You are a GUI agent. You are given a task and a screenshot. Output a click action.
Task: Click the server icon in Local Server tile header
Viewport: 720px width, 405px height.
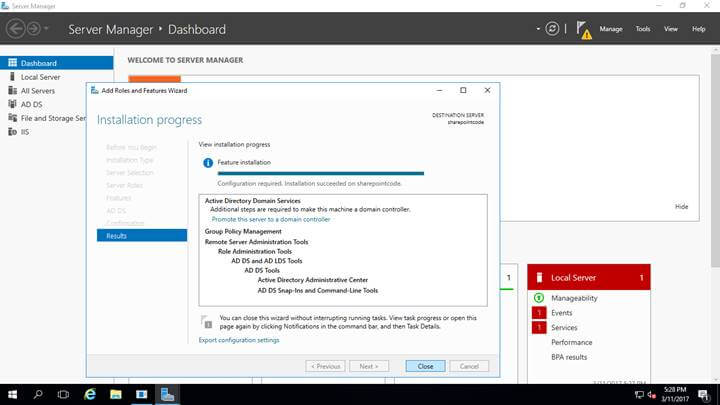pyautogui.click(x=540, y=277)
